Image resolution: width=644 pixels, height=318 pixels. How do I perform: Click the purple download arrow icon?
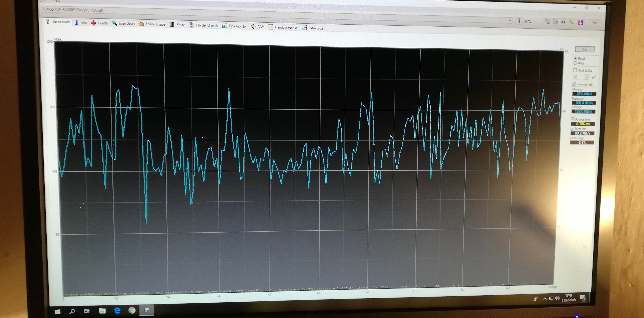581,23
